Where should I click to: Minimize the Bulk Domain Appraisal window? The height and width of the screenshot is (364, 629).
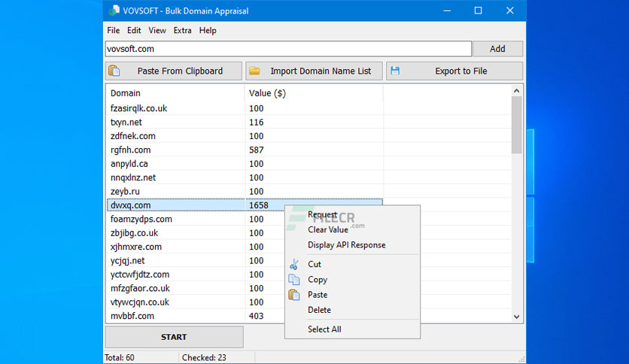447,11
